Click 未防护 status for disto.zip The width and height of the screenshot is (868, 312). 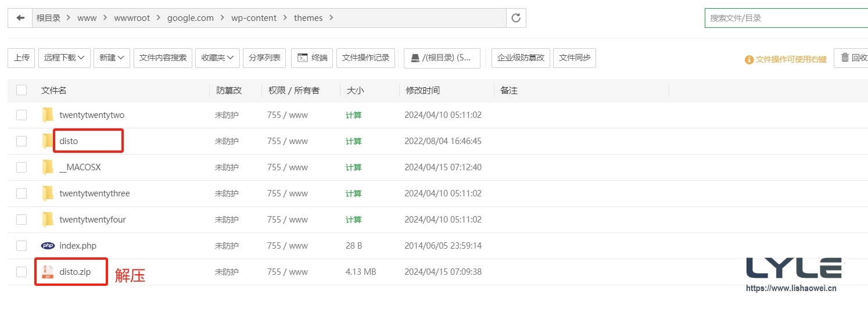point(227,272)
